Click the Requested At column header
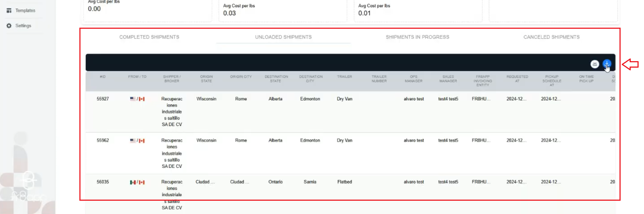This screenshot has height=214, width=644. pos(517,79)
